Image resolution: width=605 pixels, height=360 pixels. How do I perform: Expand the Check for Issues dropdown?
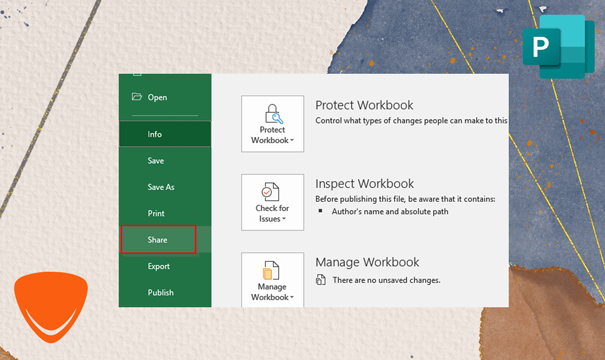272,202
